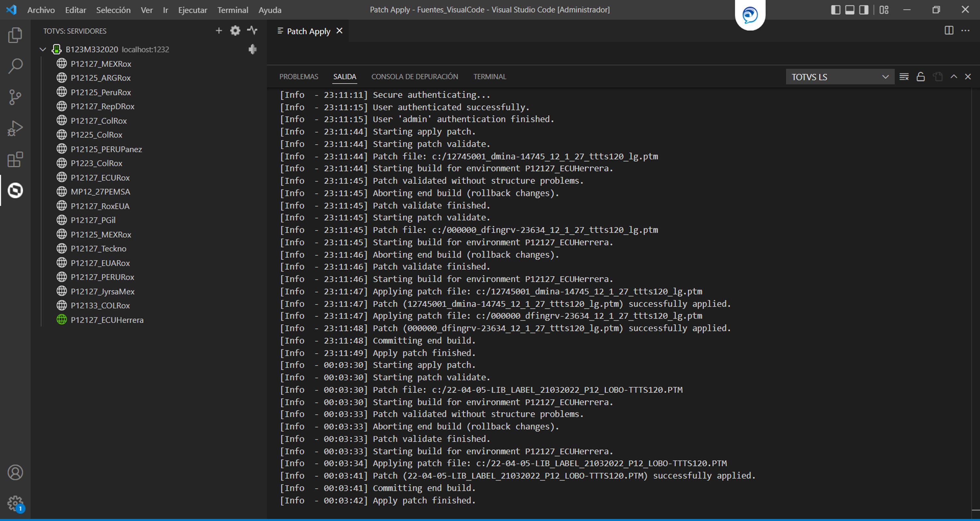Select environment P12127_ECURox
Viewport: 980px width, 521px height.
pos(100,177)
